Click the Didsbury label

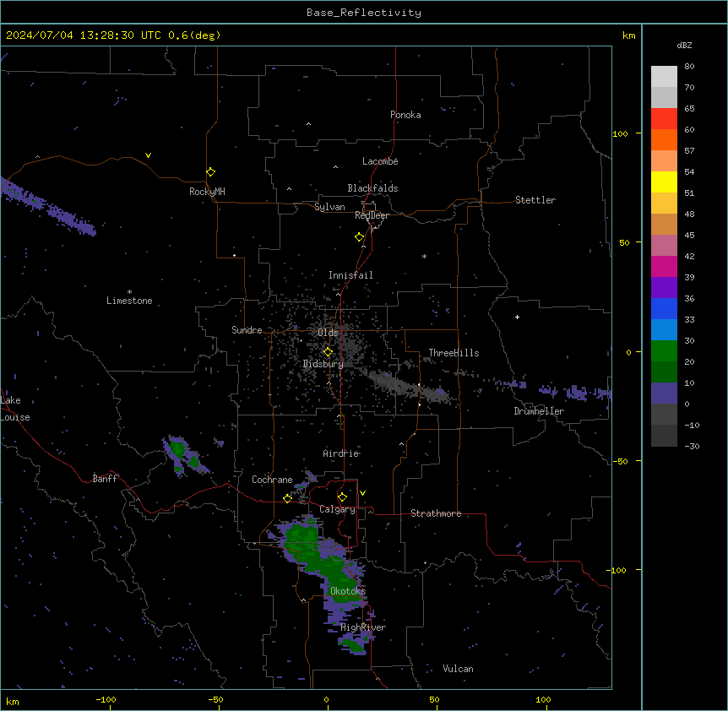point(323,364)
